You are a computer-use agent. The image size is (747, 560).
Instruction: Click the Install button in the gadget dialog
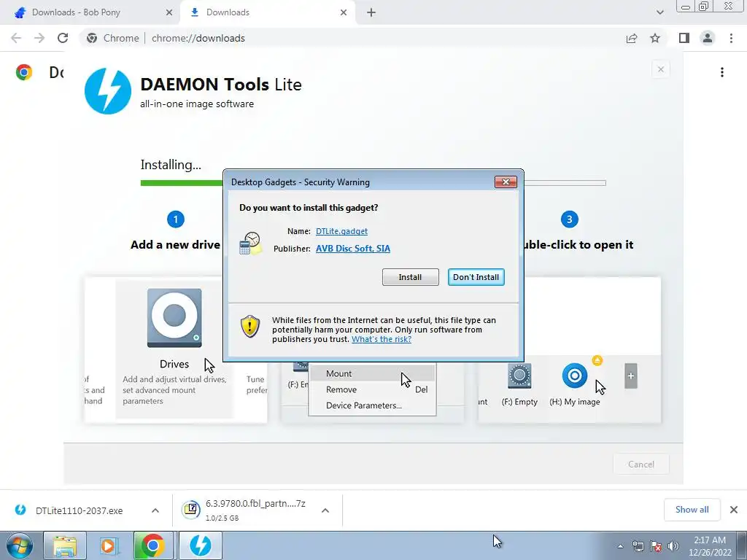tap(410, 277)
